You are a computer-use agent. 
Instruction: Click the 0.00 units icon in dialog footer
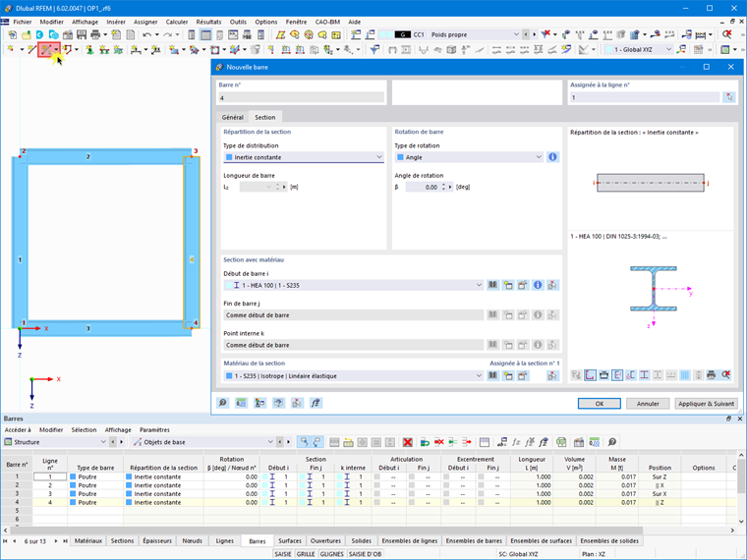(x=241, y=403)
